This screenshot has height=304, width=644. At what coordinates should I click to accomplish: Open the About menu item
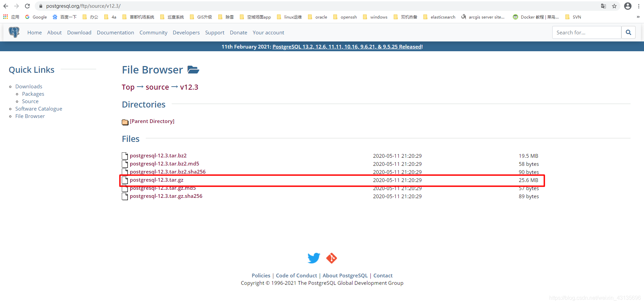[x=54, y=32]
